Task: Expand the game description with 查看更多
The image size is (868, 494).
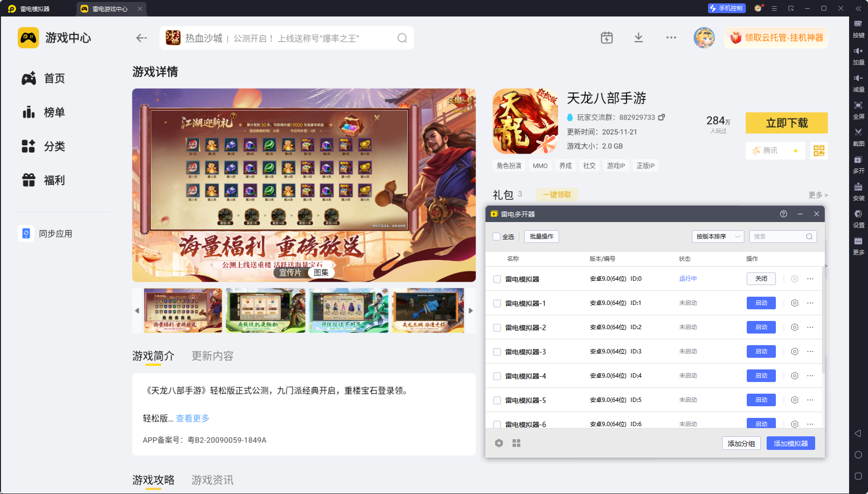Action: point(192,418)
